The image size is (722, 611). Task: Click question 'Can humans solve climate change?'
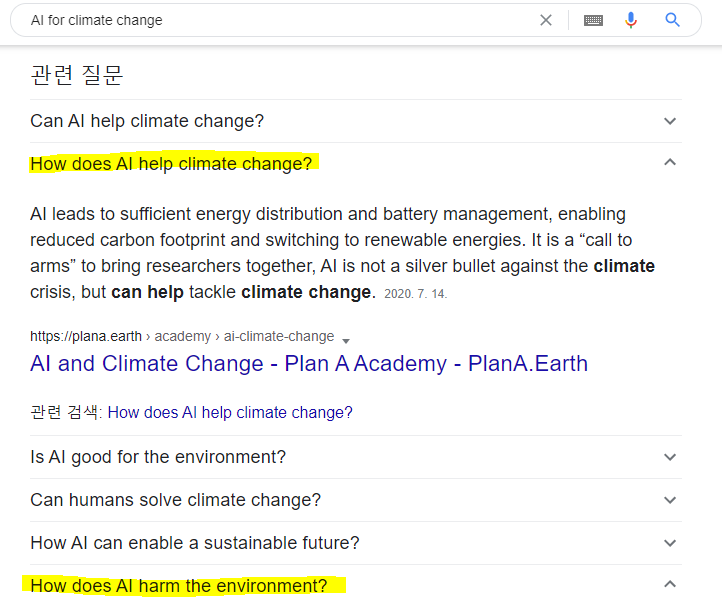[x=175, y=500]
